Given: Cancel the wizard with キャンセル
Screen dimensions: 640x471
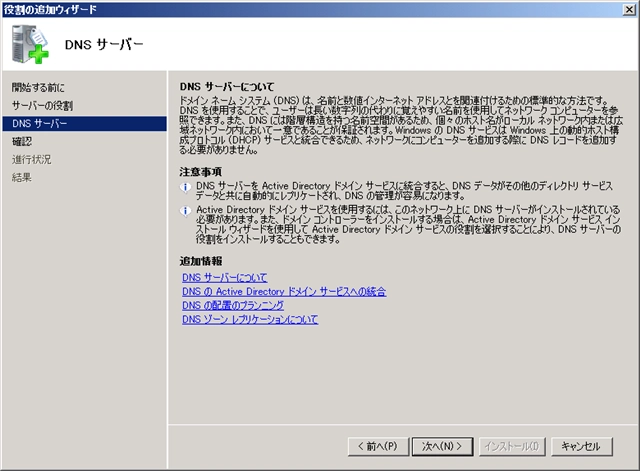Looking at the screenshot, I should tap(582, 447).
